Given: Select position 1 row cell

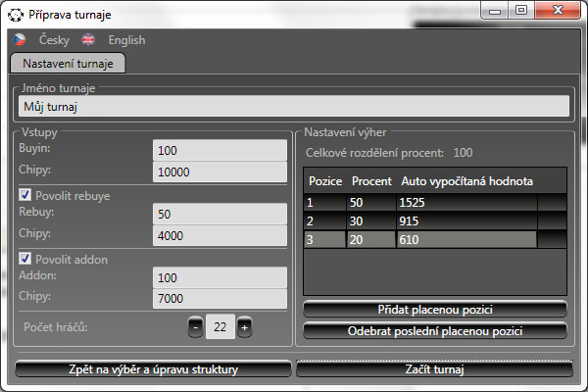Looking at the screenshot, I should (x=324, y=203).
